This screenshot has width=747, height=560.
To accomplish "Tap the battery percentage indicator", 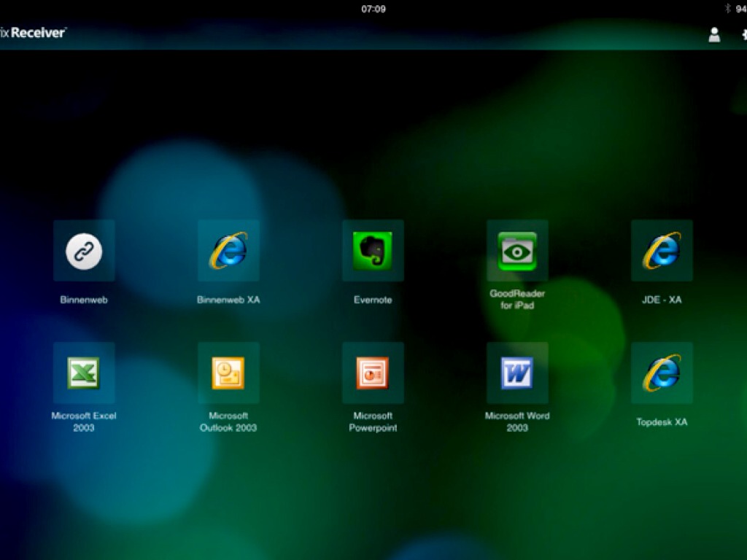I will pyautogui.click(x=740, y=9).
